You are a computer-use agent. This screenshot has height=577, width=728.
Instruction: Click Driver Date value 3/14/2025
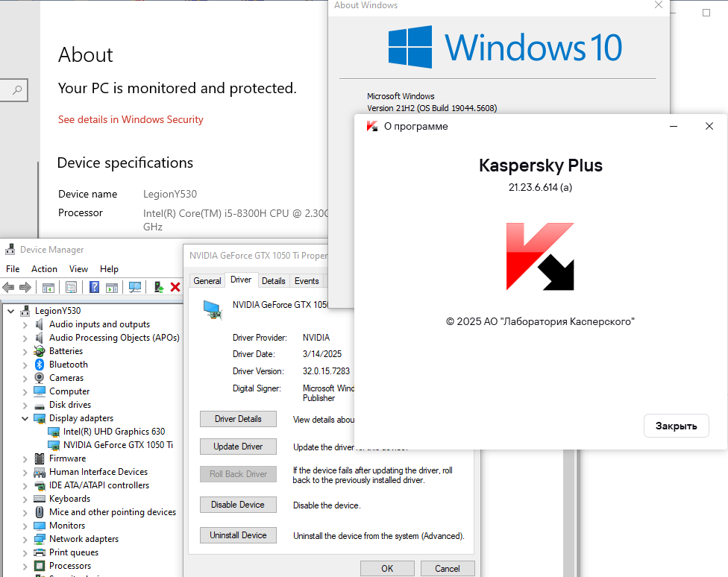pos(322,354)
